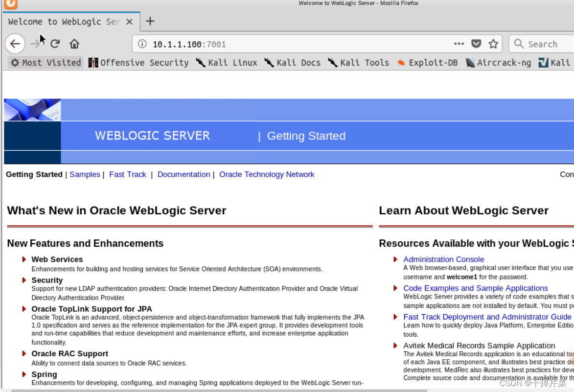Click red arrow beside Administration Console
574x392 pixels.
click(395, 259)
